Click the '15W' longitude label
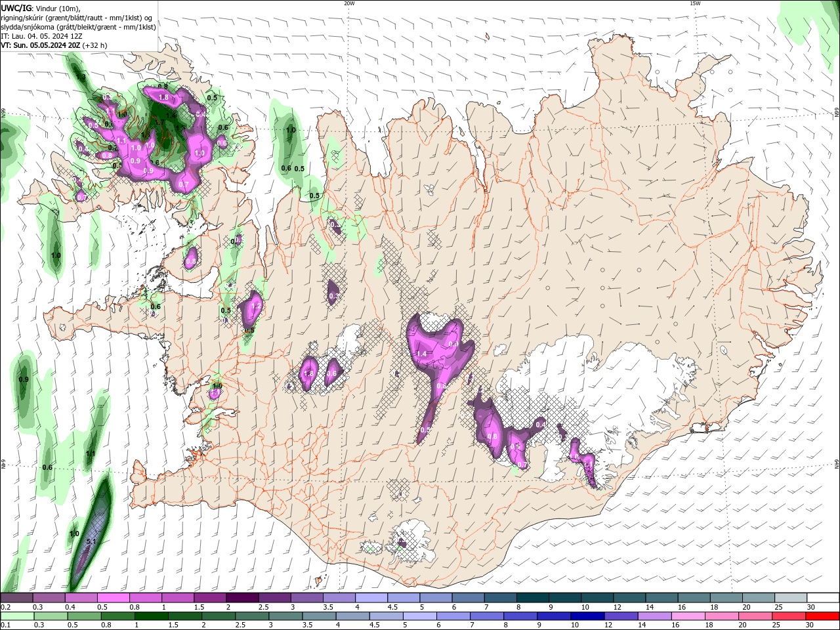 (695, 3)
